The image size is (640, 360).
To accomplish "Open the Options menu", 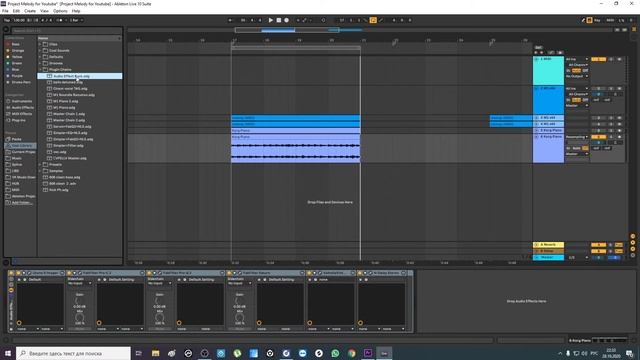I will tap(60, 11).
